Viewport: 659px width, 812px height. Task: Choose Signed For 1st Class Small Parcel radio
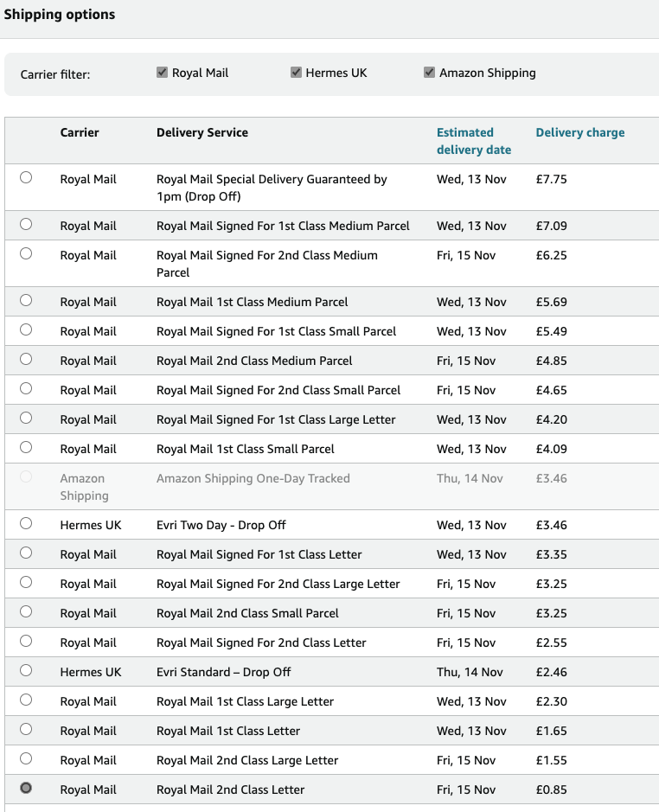coord(26,329)
